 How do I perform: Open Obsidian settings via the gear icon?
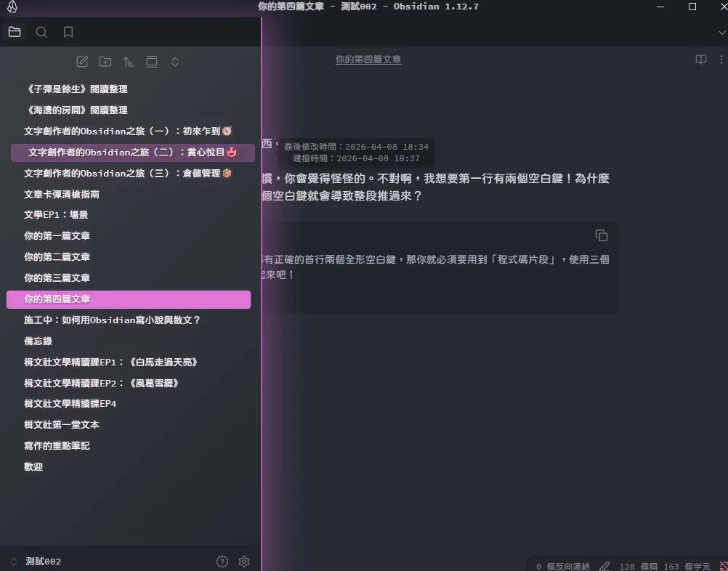coord(244,562)
